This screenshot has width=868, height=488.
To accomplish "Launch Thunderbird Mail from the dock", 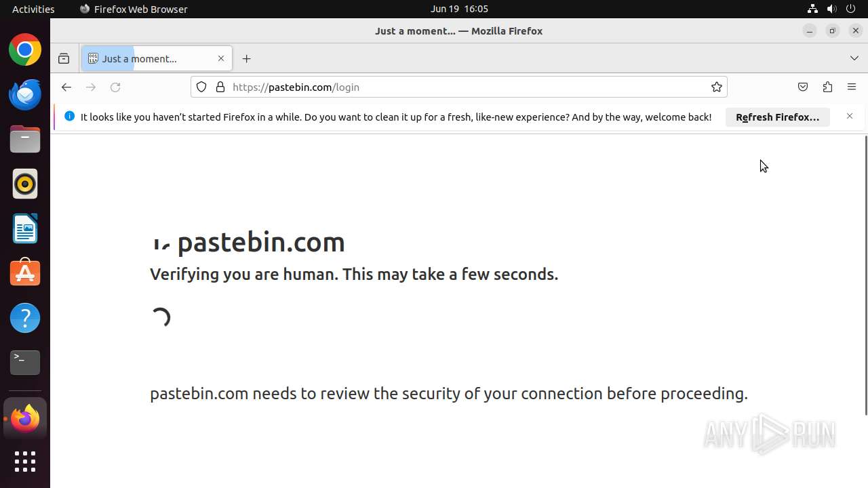I will [25, 94].
